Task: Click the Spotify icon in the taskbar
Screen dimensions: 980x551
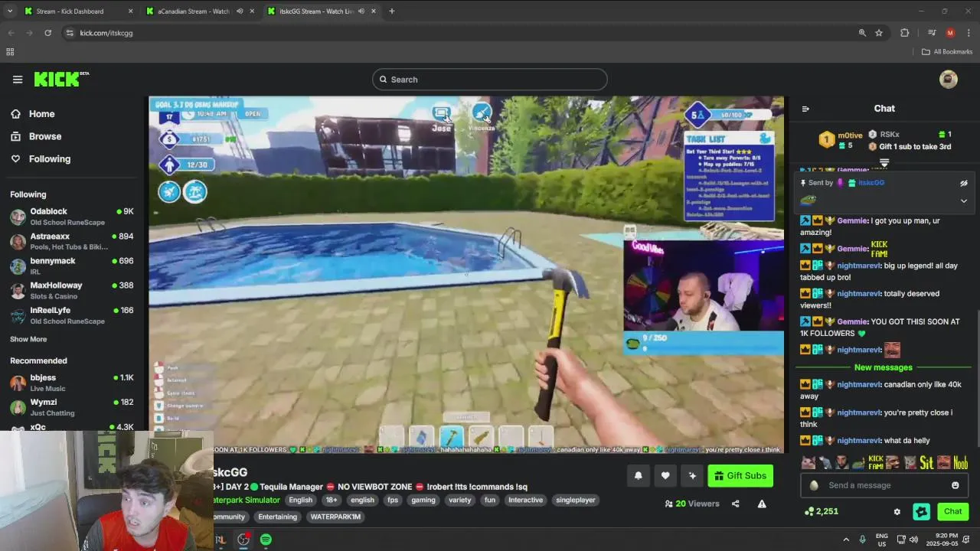Action: pyautogui.click(x=266, y=540)
